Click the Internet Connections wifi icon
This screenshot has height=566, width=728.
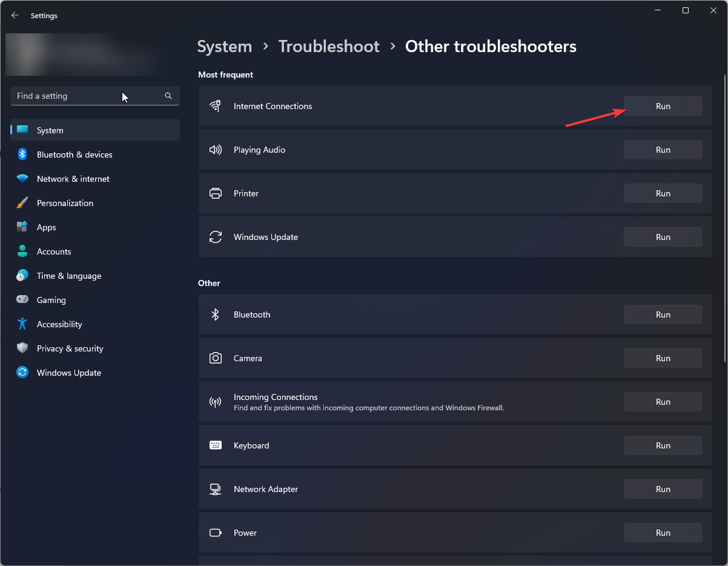[215, 106]
